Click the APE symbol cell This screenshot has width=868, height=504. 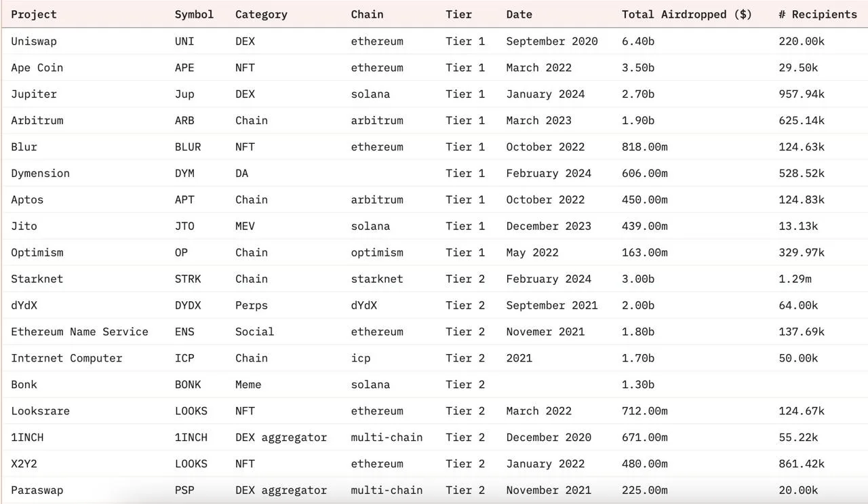pyautogui.click(x=184, y=68)
